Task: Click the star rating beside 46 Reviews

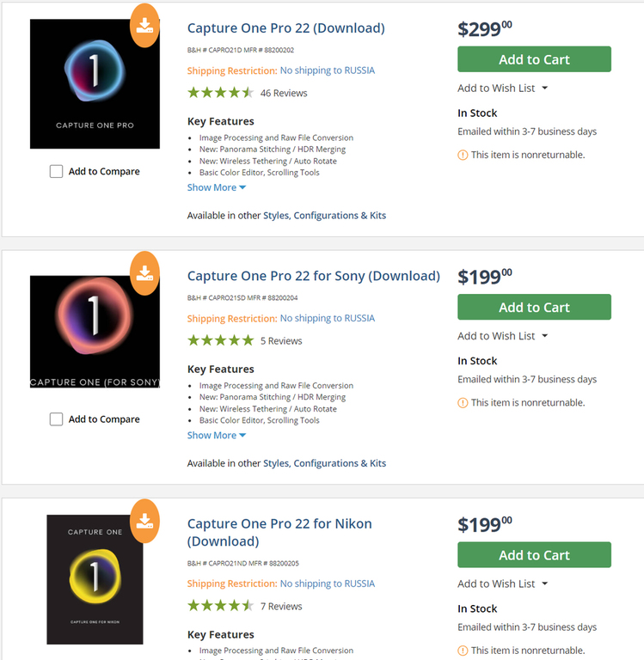Action: (220, 93)
